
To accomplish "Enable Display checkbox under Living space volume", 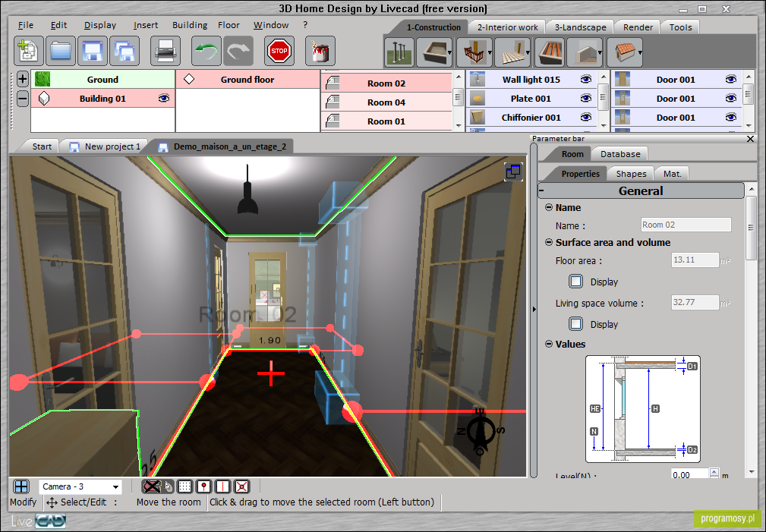I will point(576,324).
